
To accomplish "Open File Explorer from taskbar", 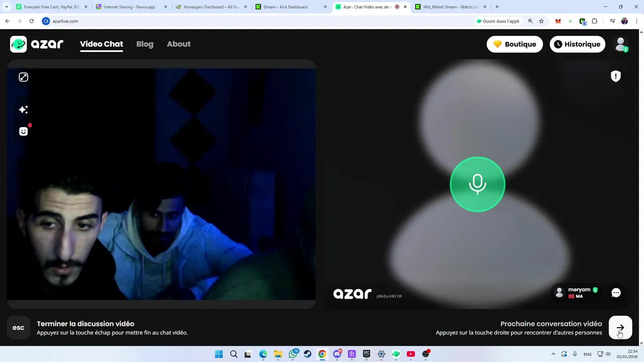I will tap(278, 354).
